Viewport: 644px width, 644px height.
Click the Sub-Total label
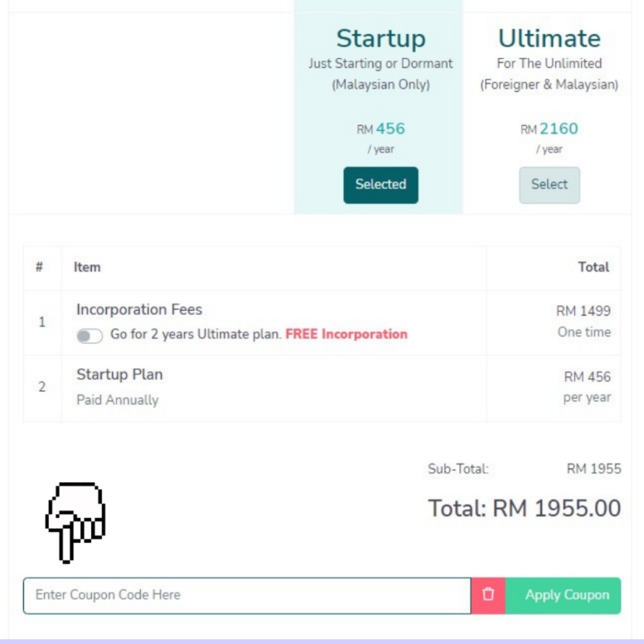click(458, 468)
